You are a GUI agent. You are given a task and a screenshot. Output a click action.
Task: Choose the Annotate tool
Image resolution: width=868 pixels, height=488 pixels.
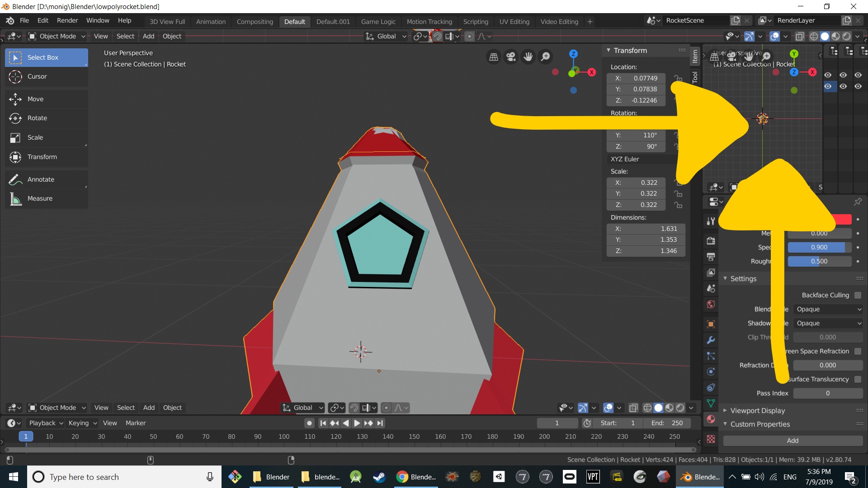(x=41, y=179)
